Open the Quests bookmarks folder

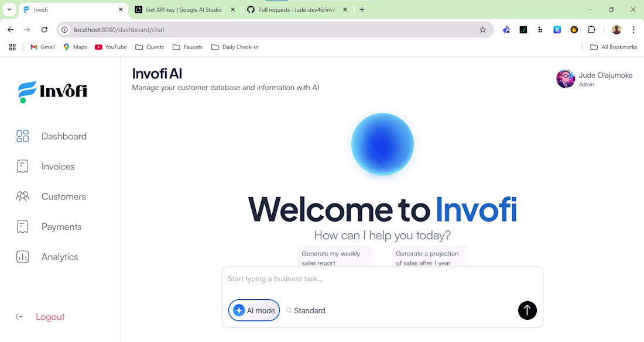(149, 47)
